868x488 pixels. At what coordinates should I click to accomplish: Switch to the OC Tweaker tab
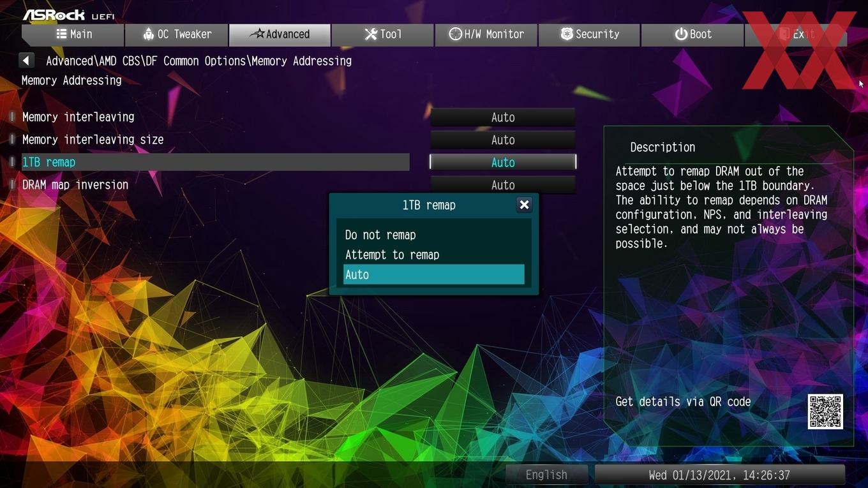tap(176, 34)
